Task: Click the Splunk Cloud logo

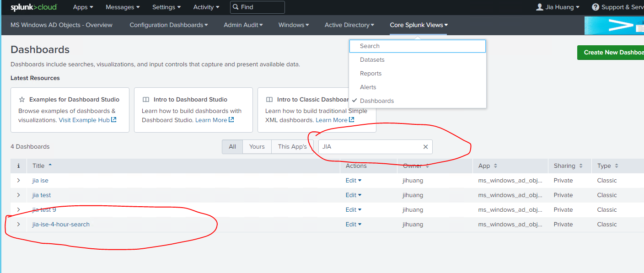Action: click(x=34, y=7)
